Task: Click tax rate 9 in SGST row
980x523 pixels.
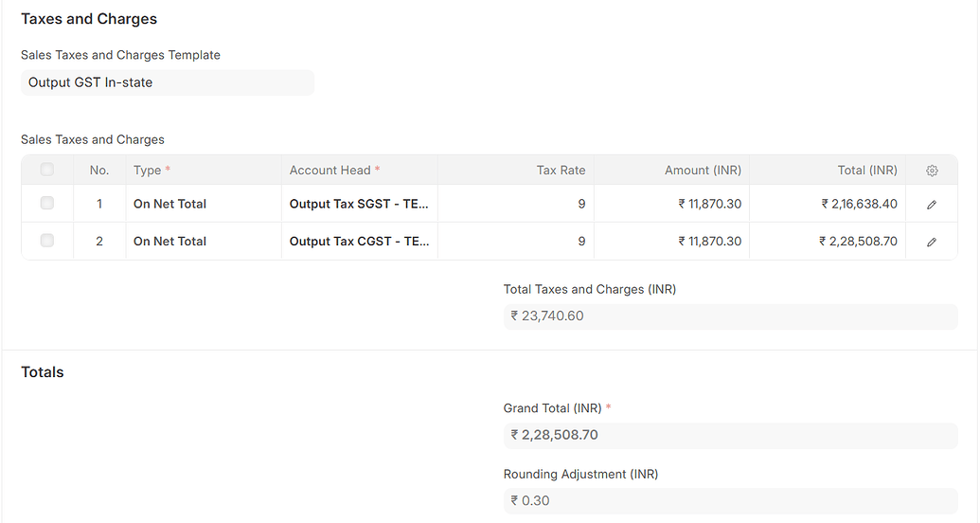Action: click(x=516, y=204)
